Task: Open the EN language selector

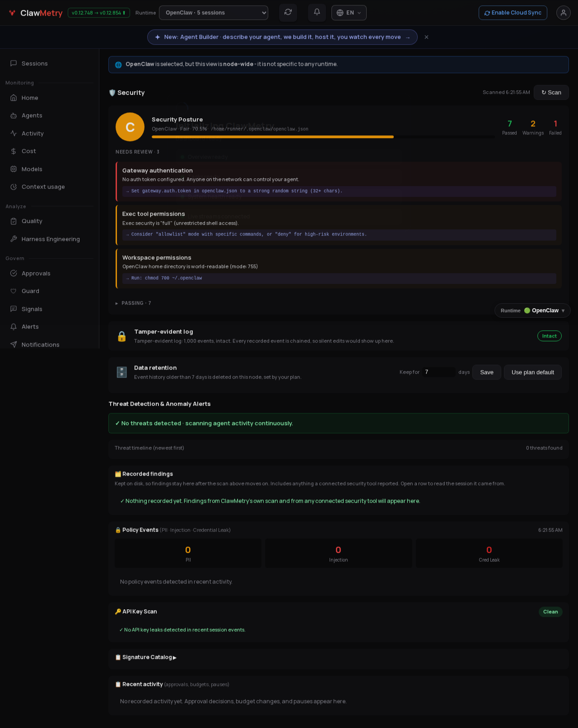Action: (349, 13)
